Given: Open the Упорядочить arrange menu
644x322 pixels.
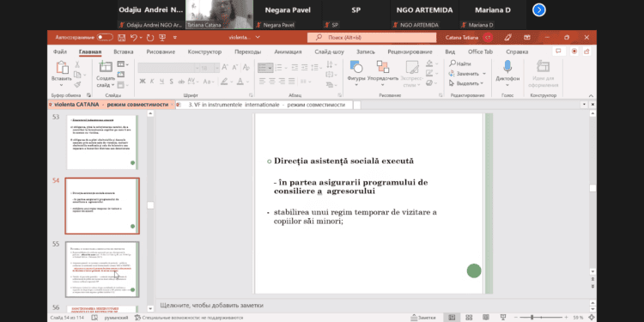Looking at the screenshot, I should pyautogui.click(x=383, y=74).
